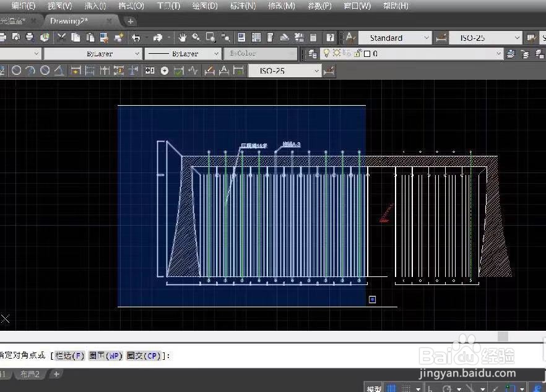This screenshot has height=392, width=546.
Task: Click the Paste clipboard icon
Action: click(90, 37)
